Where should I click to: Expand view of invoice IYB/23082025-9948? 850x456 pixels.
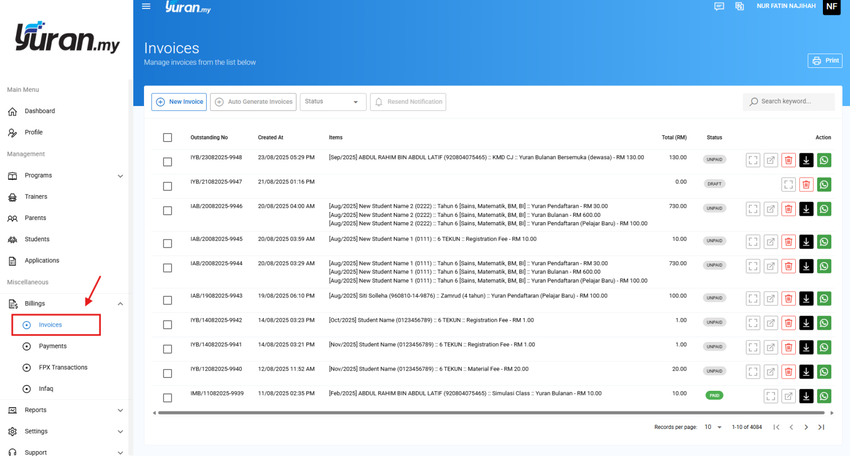753,160
